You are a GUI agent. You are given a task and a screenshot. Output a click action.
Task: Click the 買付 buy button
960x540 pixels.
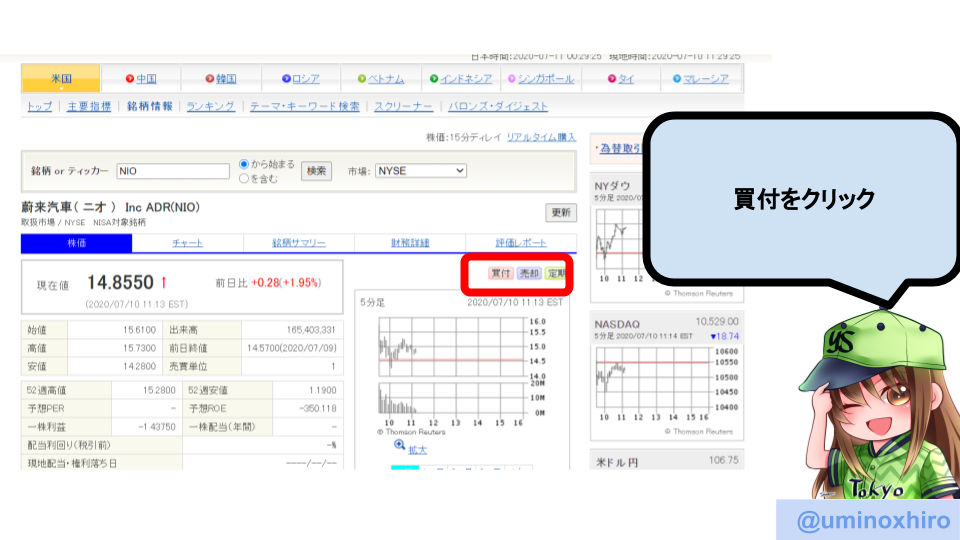(x=501, y=273)
